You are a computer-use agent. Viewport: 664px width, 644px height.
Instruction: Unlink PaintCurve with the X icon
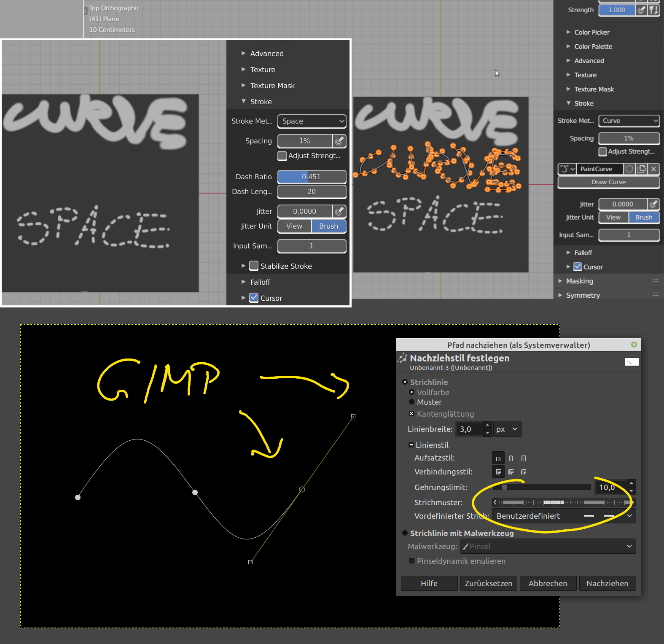[x=653, y=169]
